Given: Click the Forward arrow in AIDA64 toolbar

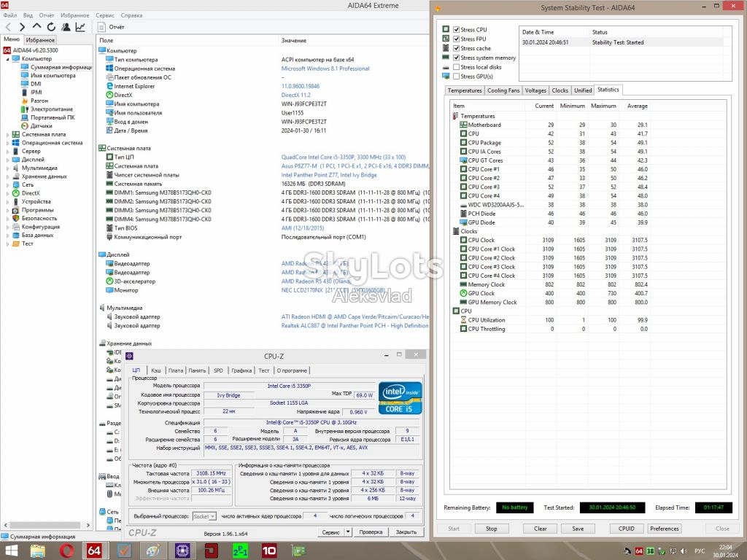Looking at the screenshot, I should [22, 27].
